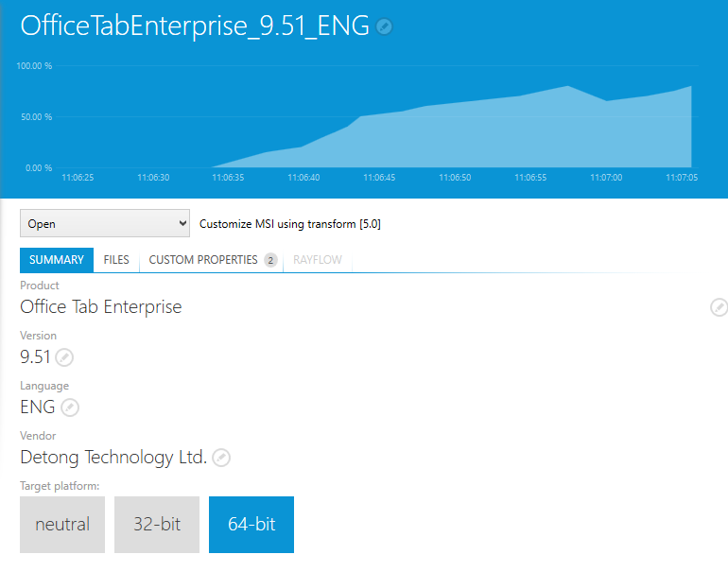Screen dimensions: 728x572
Task: Click the OfficeTabEnterprise_9.51_ENG title text
Action: (x=194, y=26)
